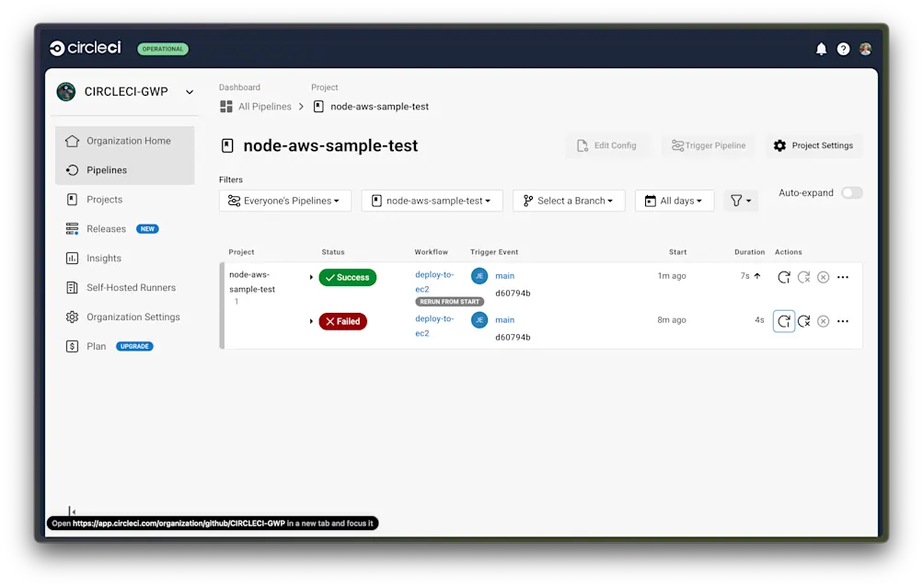Cancel workflow icon in Failed row
The width and height of the screenshot is (923, 588).
(823, 321)
